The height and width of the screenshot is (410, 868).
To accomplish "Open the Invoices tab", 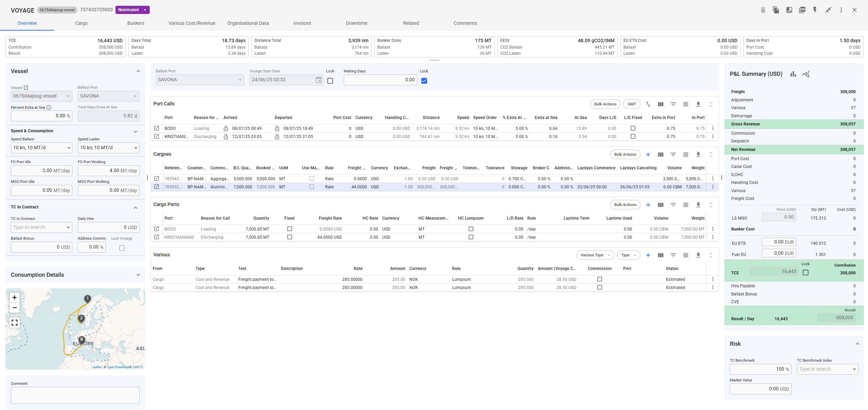I will (302, 23).
